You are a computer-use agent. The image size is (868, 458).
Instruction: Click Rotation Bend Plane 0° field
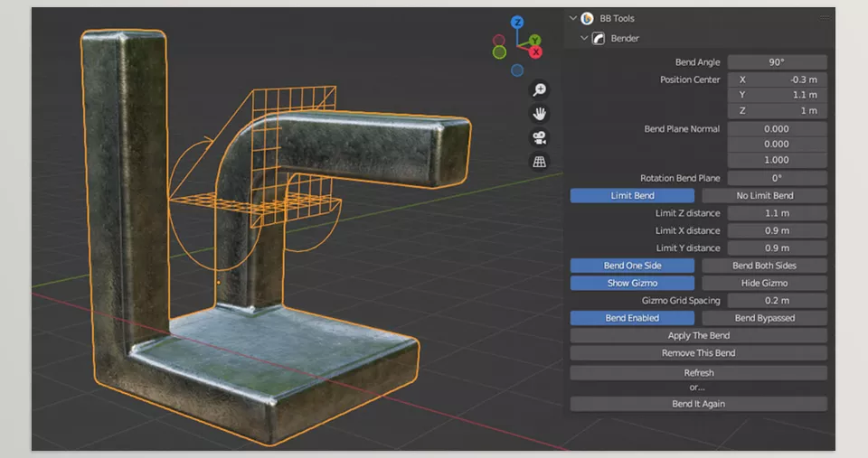tap(778, 178)
